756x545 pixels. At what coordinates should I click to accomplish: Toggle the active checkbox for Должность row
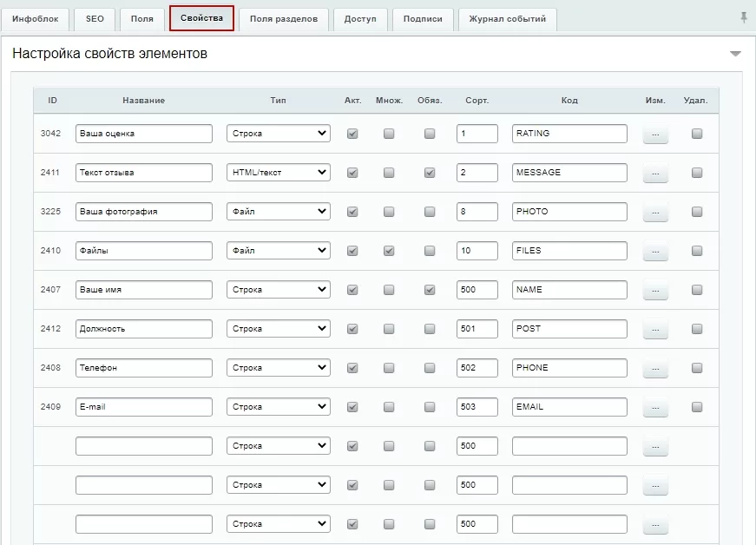click(352, 329)
